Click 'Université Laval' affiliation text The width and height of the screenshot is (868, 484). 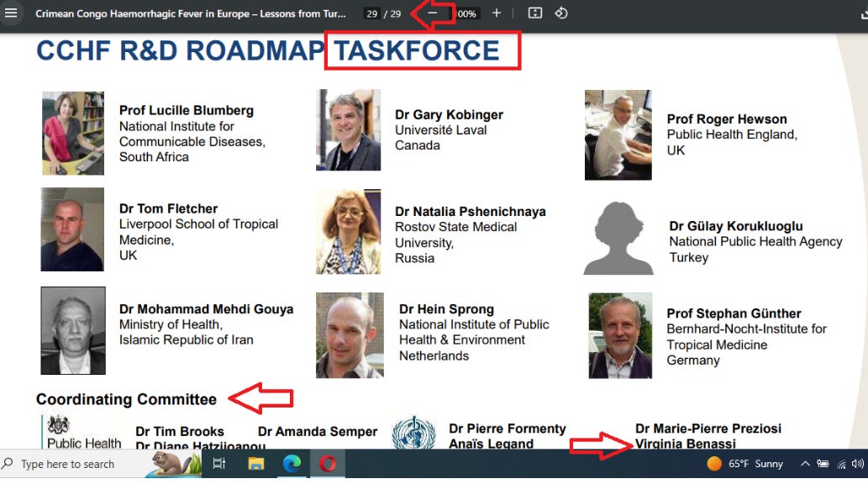[441, 130]
